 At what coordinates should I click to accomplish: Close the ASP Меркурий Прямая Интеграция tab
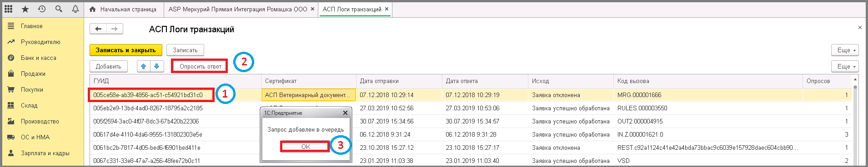[312, 9]
